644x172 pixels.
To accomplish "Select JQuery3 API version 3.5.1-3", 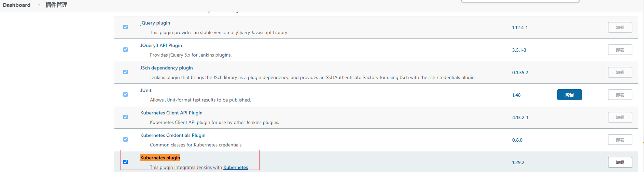I will click(x=519, y=50).
